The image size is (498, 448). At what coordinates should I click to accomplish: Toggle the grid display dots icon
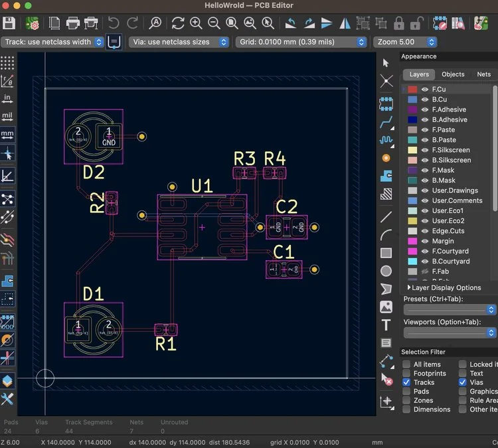click(7, 63)
